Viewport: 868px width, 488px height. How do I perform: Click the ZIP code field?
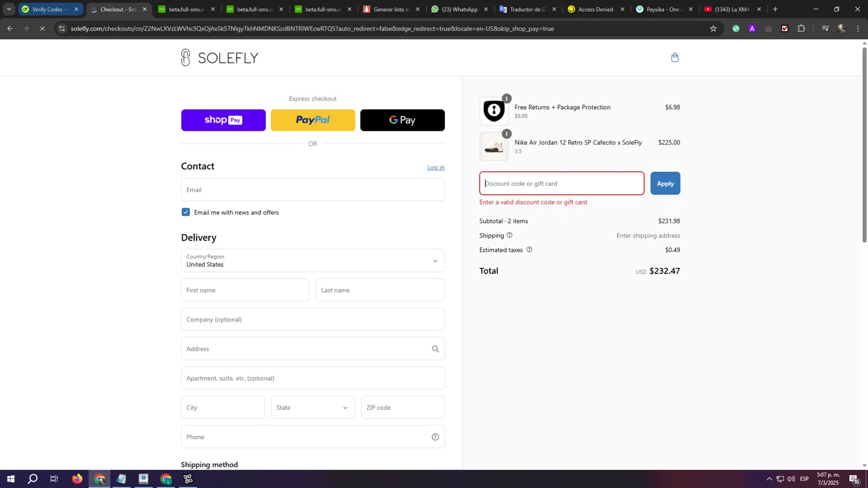403,408
